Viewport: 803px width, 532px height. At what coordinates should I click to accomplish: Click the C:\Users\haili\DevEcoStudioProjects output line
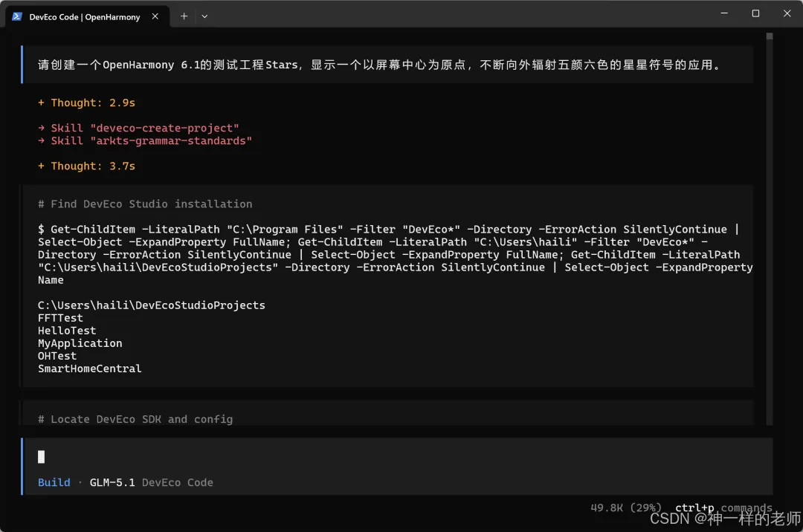152,305
